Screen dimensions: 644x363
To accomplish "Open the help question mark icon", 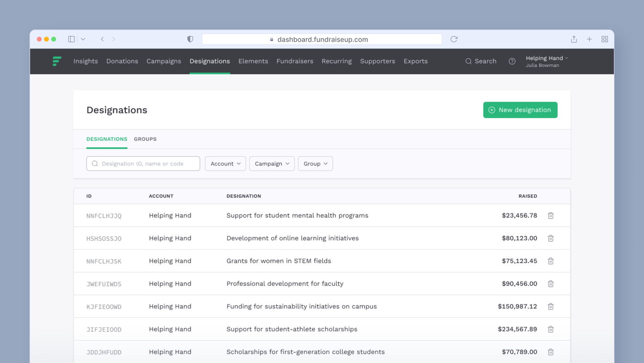I will [512, 61].
